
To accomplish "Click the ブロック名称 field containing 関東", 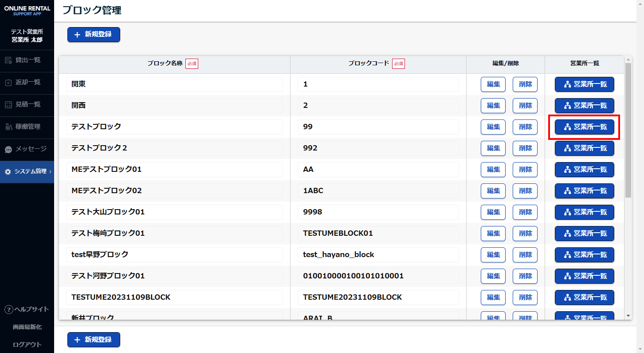I will [x=174, y=84].
